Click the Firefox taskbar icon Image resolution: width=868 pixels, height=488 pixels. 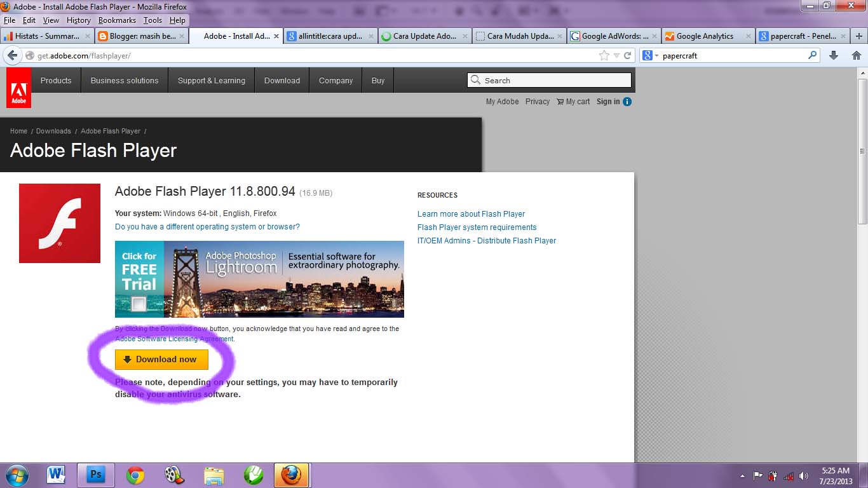(x=292, y=475)
